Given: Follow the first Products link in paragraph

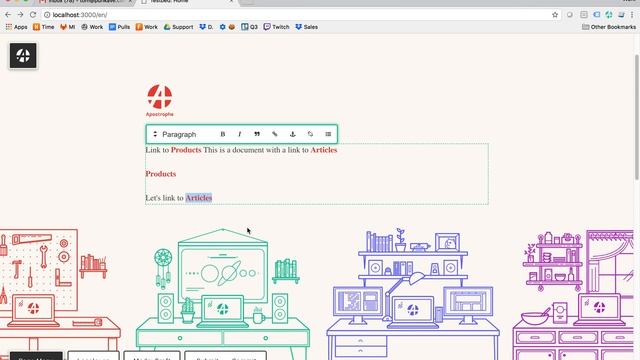Looking at the screenshot, I should coord(186,150).
